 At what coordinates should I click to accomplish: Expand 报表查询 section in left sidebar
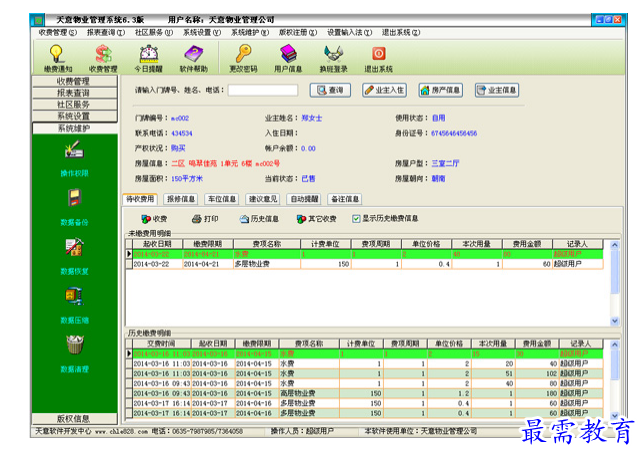(75, 93)
